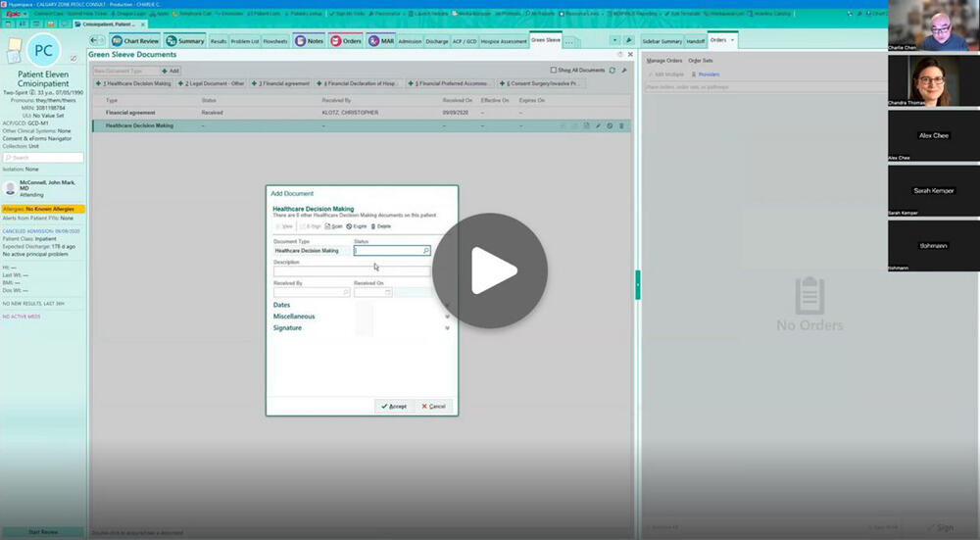Add a Consent Surgery/Invasive Pr quick button
This screenshot has width=980, height=540.
click(539, 83)
